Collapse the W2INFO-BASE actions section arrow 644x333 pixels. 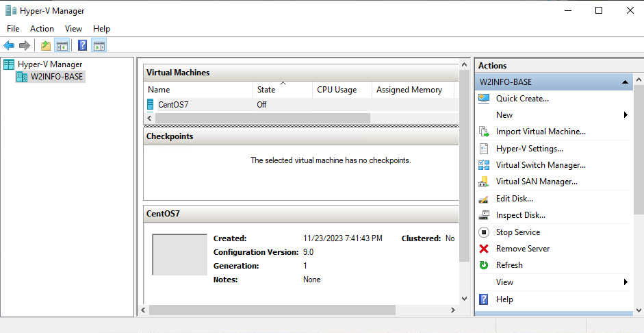click(625, 82)
